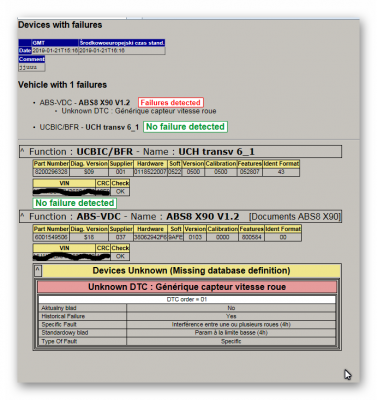The image size is (377, 400).
Task: Collapse the Devices Unknown section caret
Action: pos(38,271)
